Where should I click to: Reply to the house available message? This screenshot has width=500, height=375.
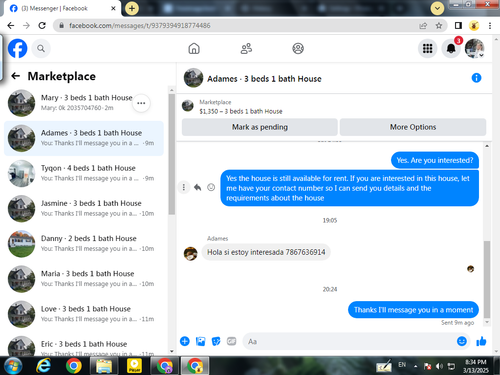point(197,187)
